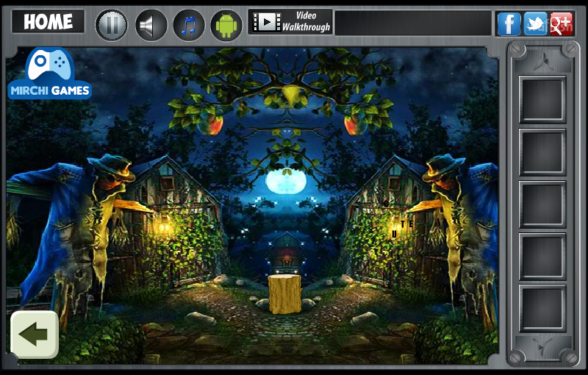Click the Mirchi Games logo

[49, 74]
